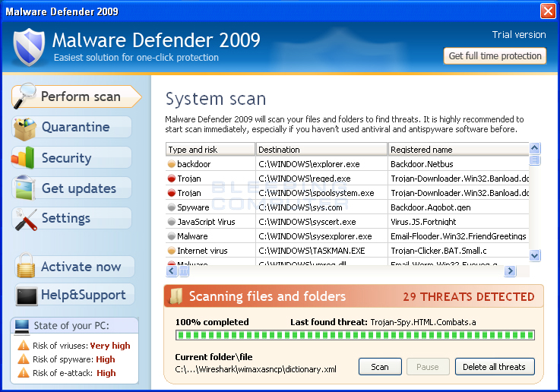Click the Trial version label
560x392 pixels.
pos(519,35)
